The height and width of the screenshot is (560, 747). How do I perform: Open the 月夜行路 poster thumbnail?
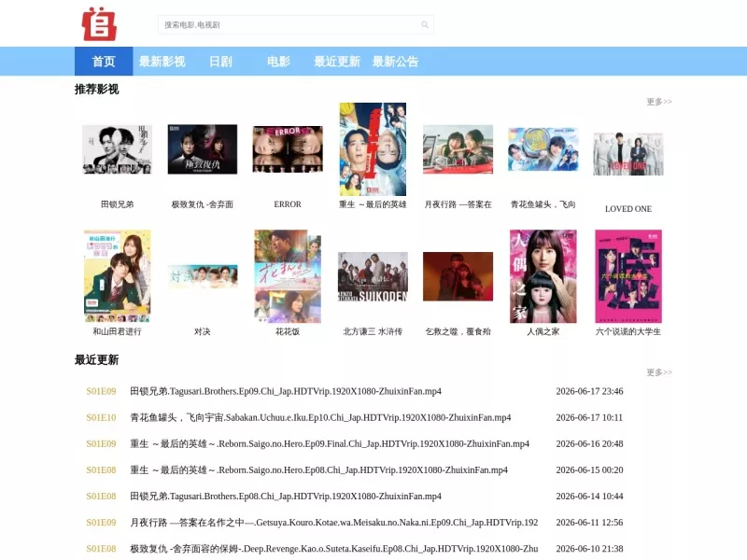(x=458, y=149)
